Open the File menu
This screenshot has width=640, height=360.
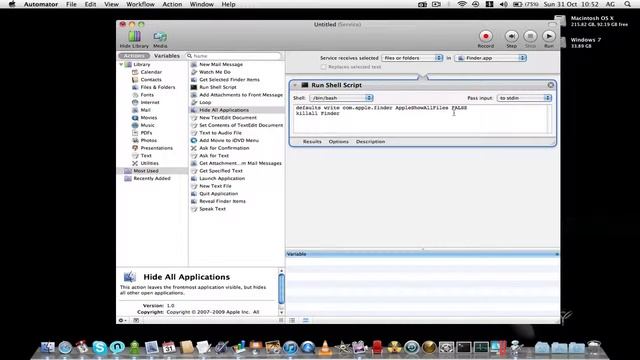coord(71,4)
